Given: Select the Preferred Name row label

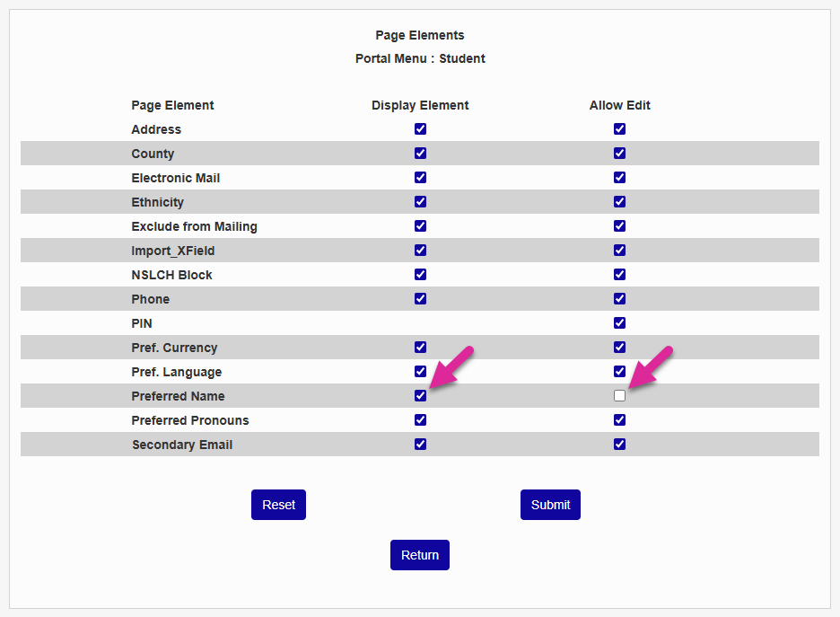Looking at the screenshot, I should click(178, 396).
